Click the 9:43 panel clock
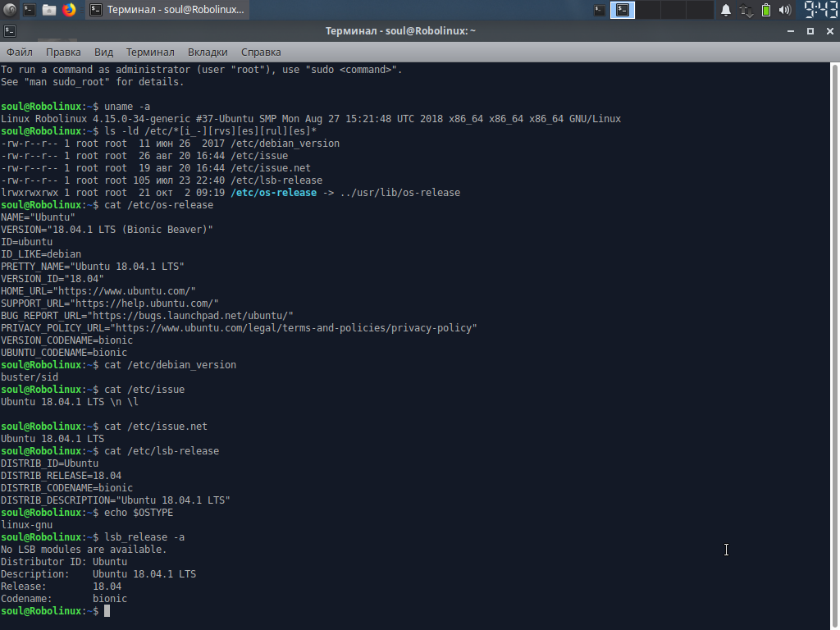 820,10
